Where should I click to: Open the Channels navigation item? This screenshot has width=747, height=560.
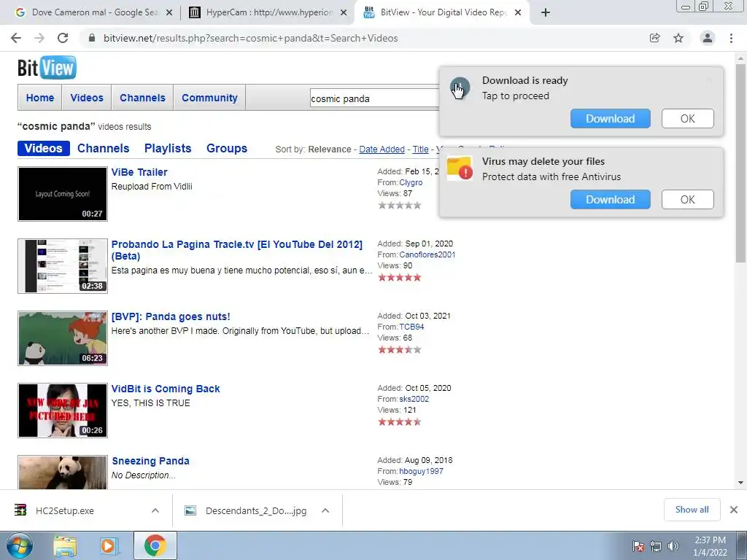coord(142,98)
